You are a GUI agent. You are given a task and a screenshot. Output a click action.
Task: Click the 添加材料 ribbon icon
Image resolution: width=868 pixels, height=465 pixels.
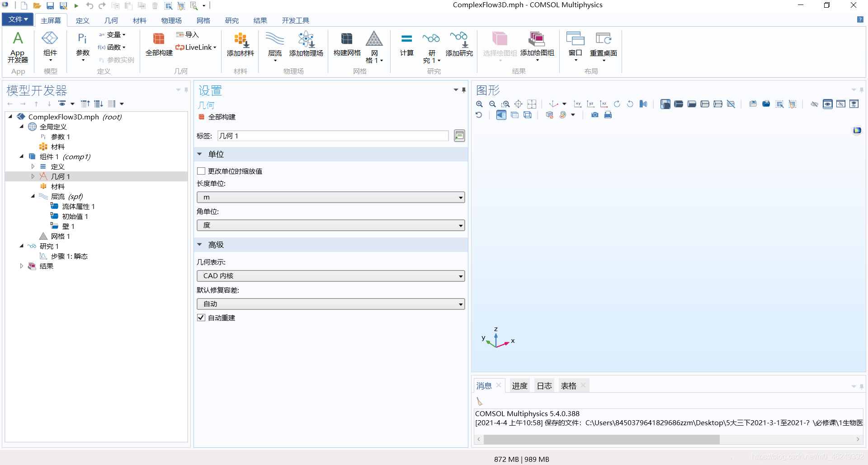(240, 44)
